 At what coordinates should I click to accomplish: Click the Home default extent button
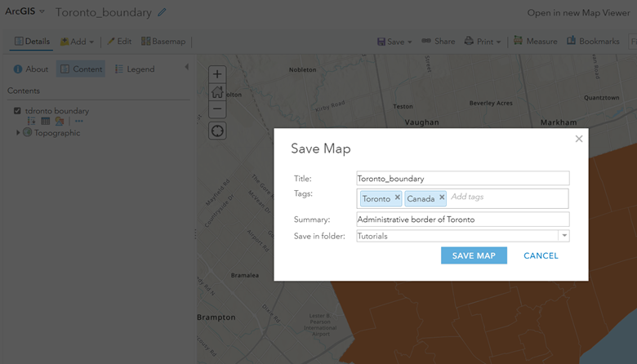pos(217,92)
